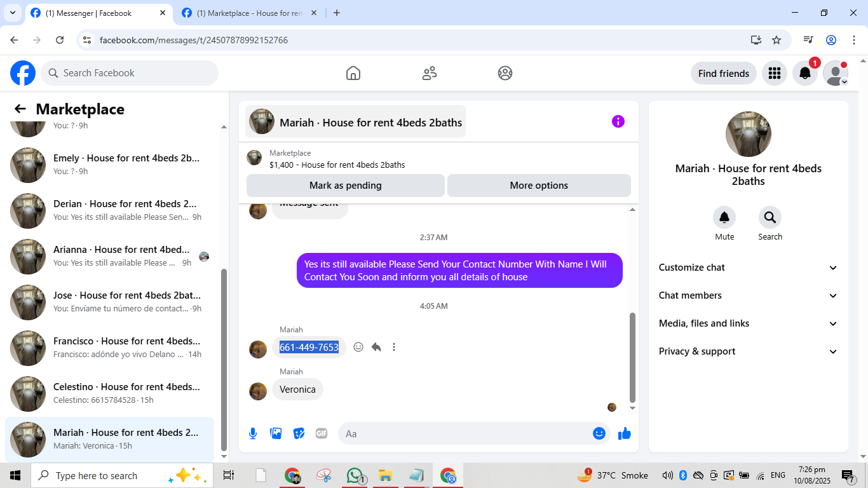
Task: Choose a GIF
Action: 322,433
